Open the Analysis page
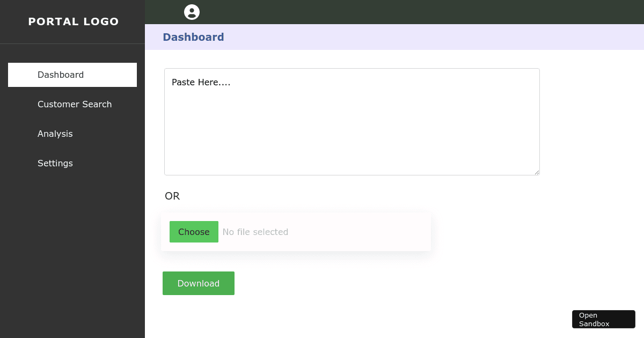 pos(55,134)
